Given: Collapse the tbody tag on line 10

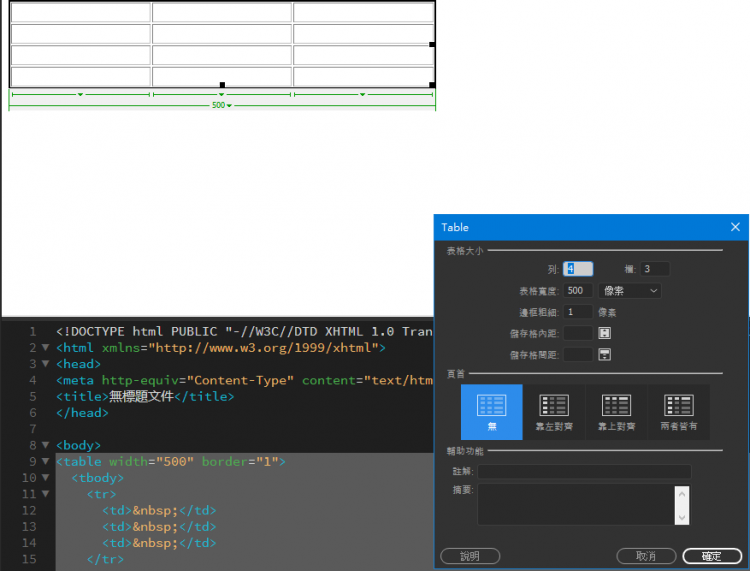Looking at the screenshot, I should pyautogui.click(x=45, y=478).
